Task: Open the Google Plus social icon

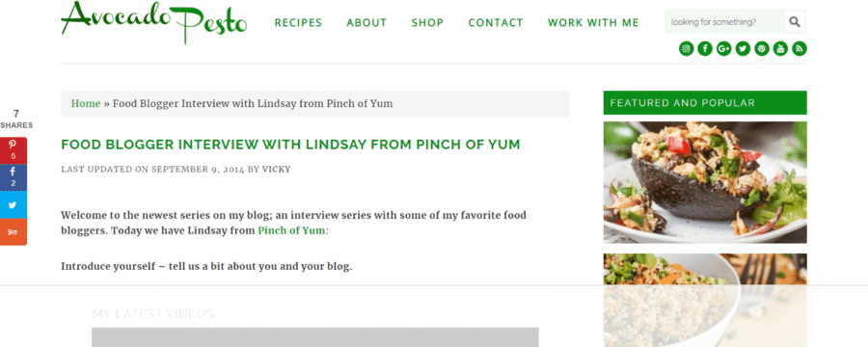Action: tap(723, 49)
